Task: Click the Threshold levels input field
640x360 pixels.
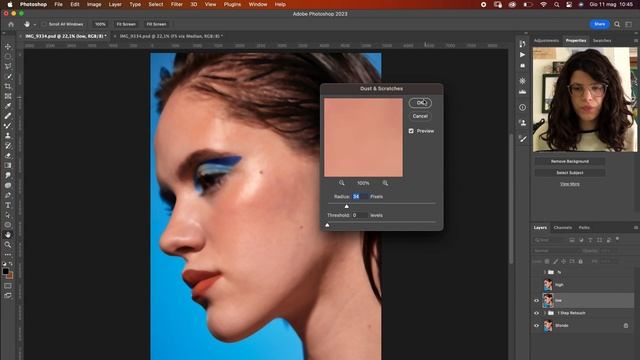Action: pyautogui.click(x=360, y=215)
